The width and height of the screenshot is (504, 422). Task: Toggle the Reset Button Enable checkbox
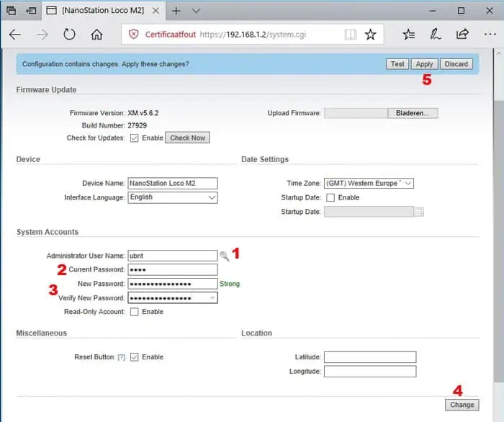pyautogui.click(x=134, y=357)
